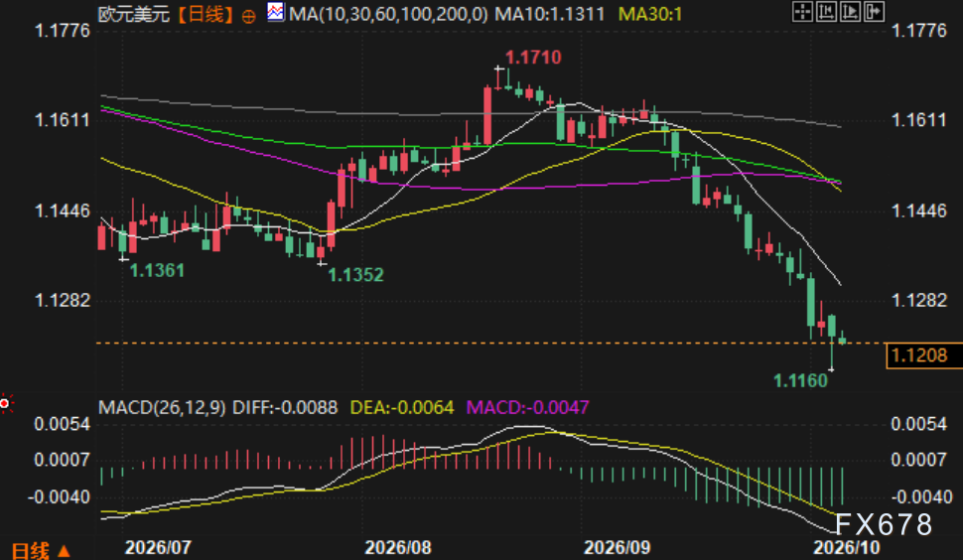Click the export-to-right arrow icon
This screenshot has width=963, height=560.
pyautogui.click(x=874, y=12)
